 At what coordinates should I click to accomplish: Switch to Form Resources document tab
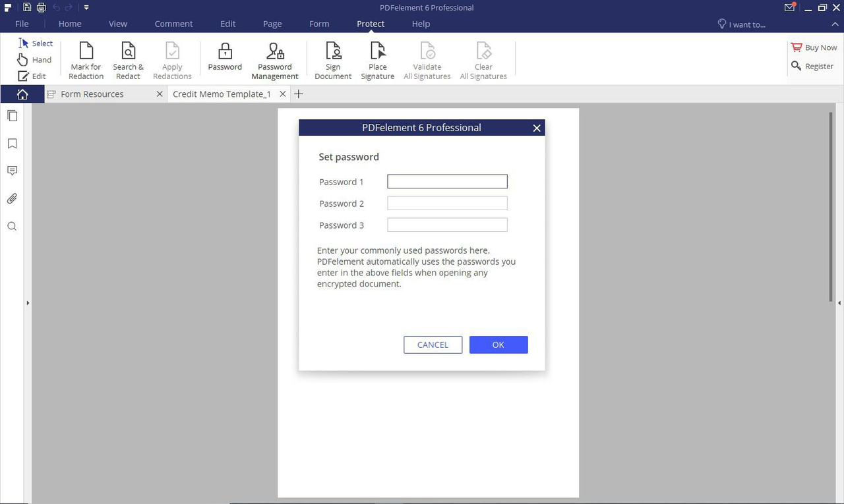coord(92,94)
